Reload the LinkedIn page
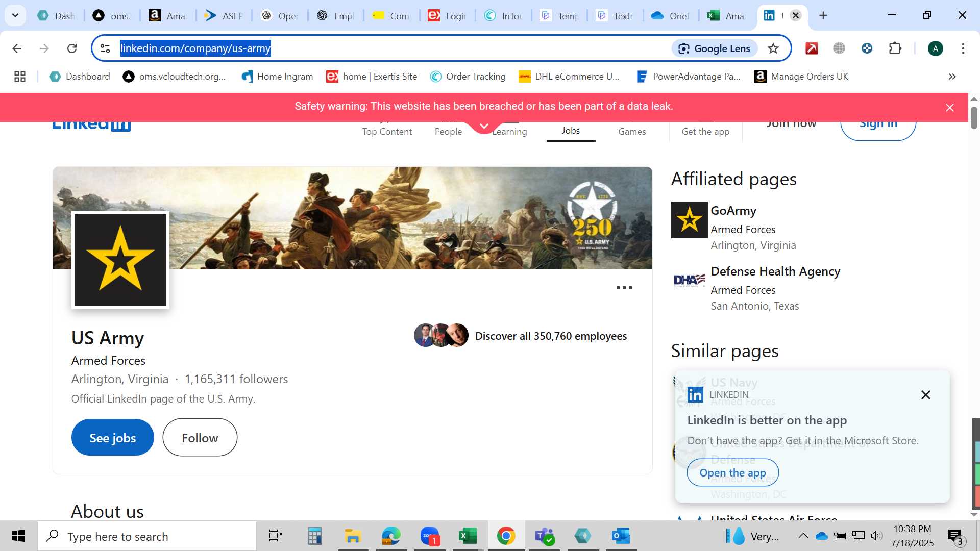Viewport: 980px width, 551px height. click(72, 48)
